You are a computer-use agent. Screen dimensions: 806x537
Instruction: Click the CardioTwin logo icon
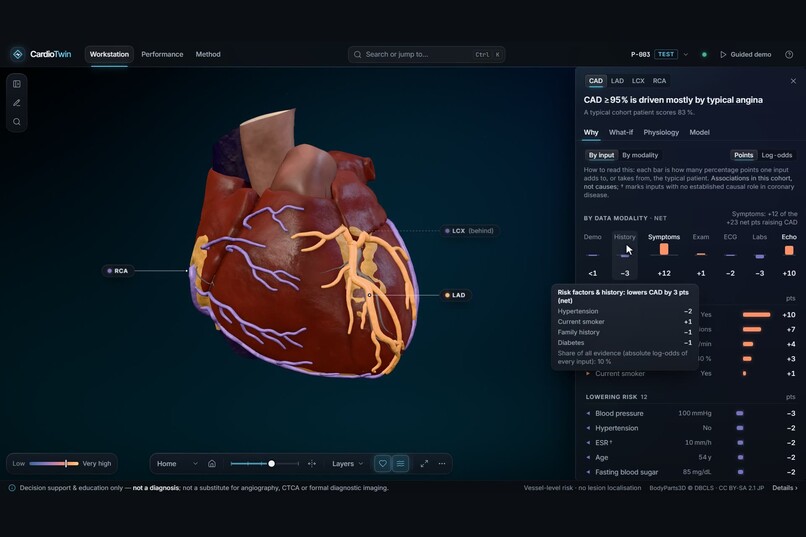point(18,54)
